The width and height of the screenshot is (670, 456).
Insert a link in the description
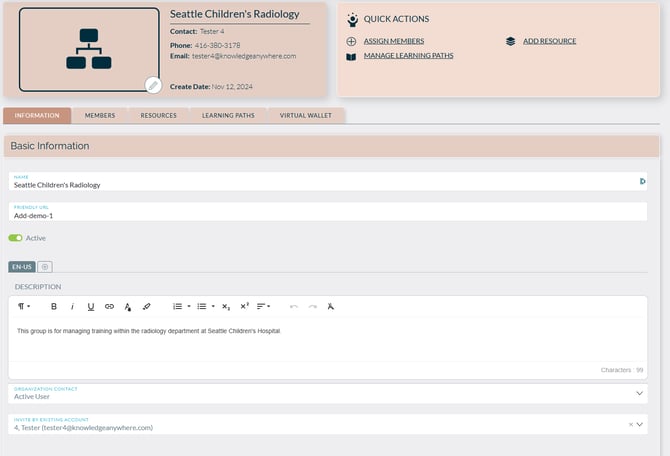click(109, 306)
